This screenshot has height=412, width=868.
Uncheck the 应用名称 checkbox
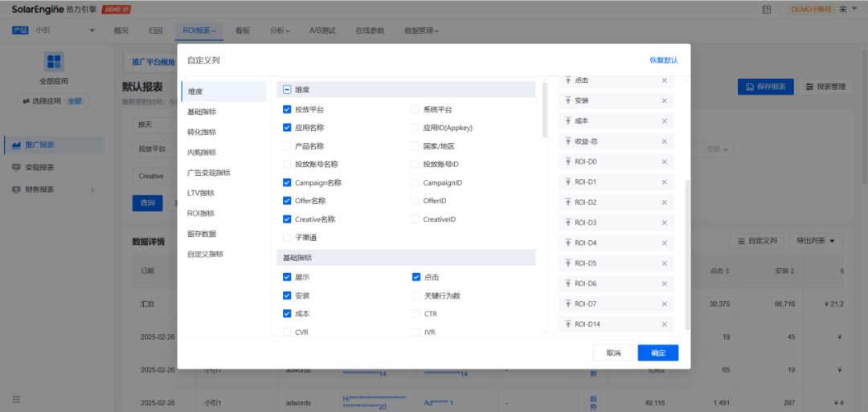click(287, 127)
